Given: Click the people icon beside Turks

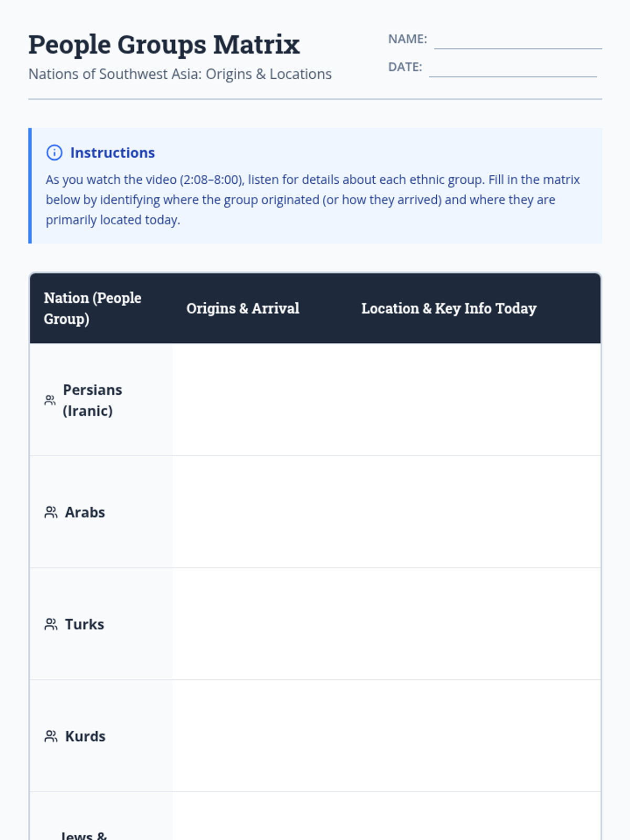Looking at the screenshot, I should (x=51, y=624).
